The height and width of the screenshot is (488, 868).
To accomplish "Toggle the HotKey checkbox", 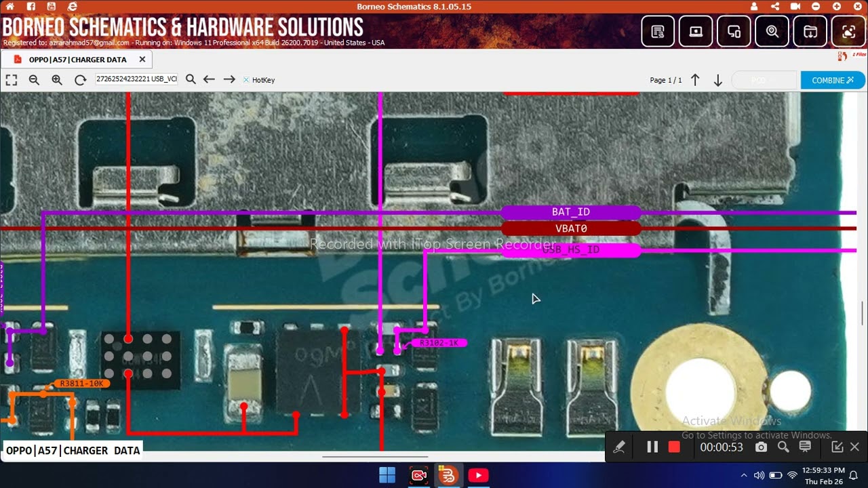I will click(x=246, y=80).
